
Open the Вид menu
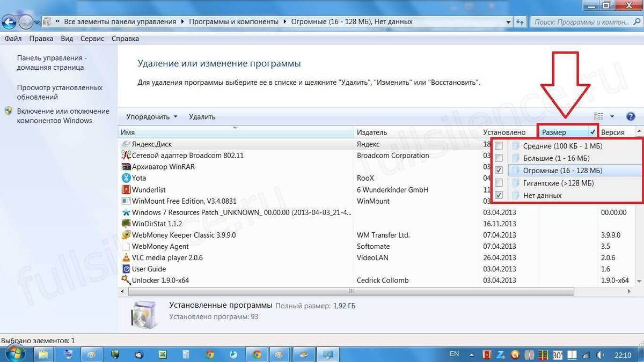tap(67, 39)
